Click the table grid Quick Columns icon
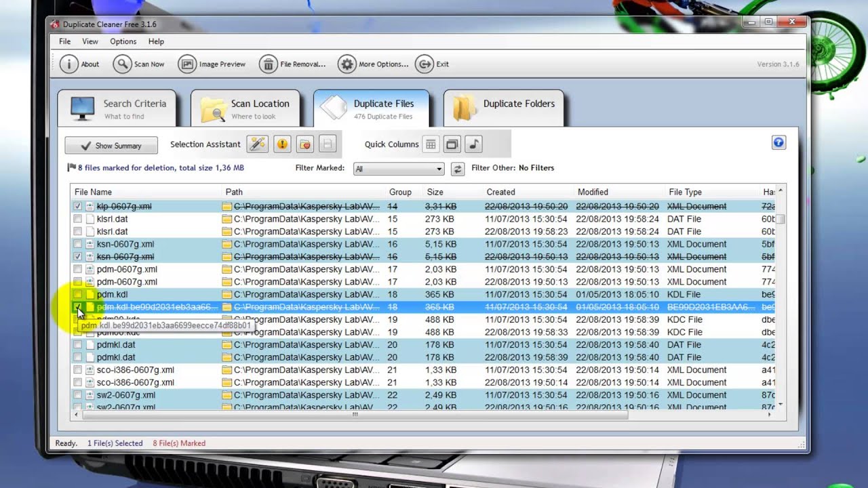Image resolution: width=868 pixels, height=488 pixels. 431,144
